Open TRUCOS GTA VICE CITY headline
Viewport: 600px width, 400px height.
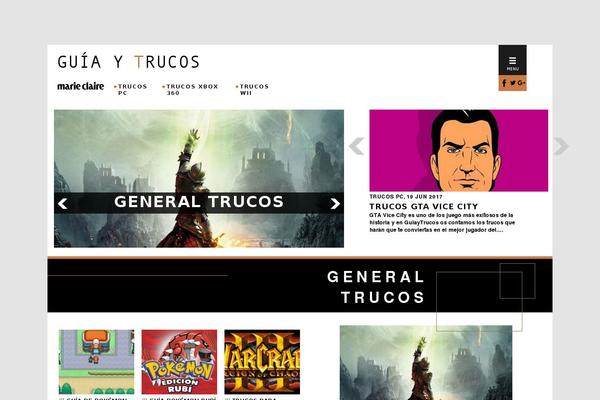pos(424,206)
